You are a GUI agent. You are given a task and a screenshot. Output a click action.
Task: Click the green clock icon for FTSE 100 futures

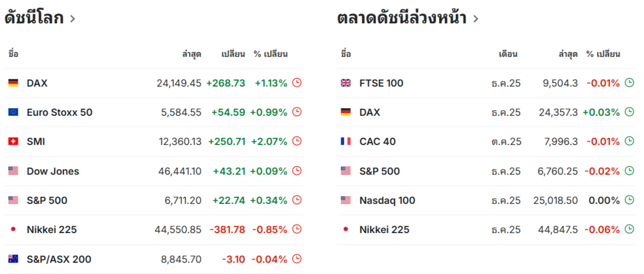click(629, 83)
